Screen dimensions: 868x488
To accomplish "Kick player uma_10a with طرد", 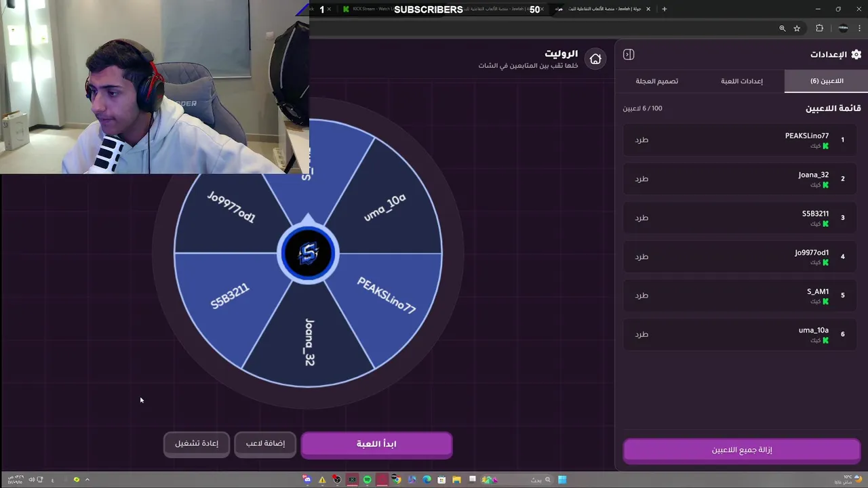I will [642, 334].
